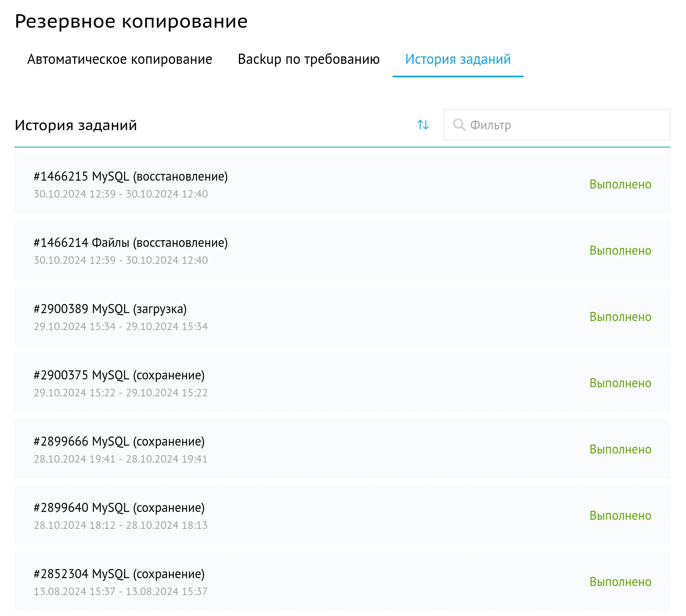
Task: Click Выполнено status of job #2900389
Action: tap(620, 317)
